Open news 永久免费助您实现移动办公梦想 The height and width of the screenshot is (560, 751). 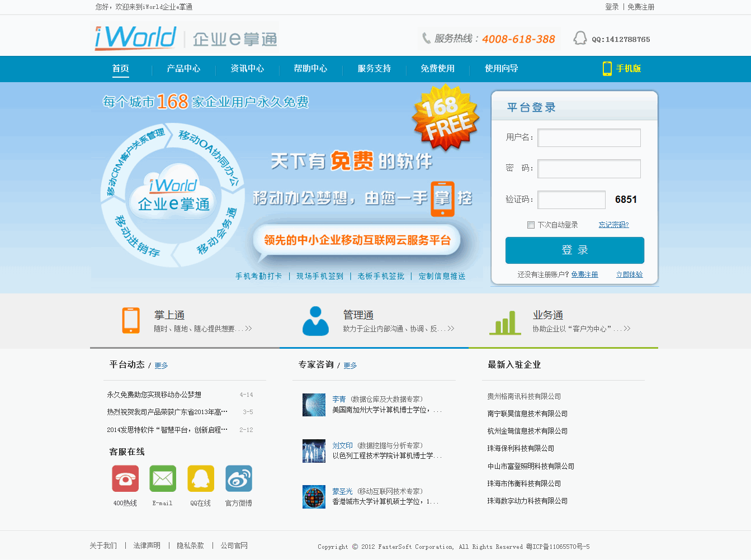(x=154, y=395)
